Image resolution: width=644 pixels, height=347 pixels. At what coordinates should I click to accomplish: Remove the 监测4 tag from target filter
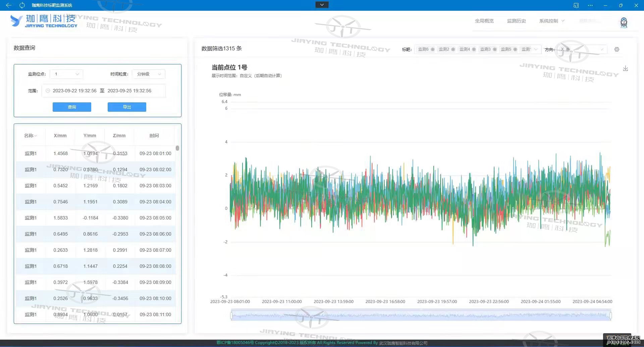tap(474, 49)
